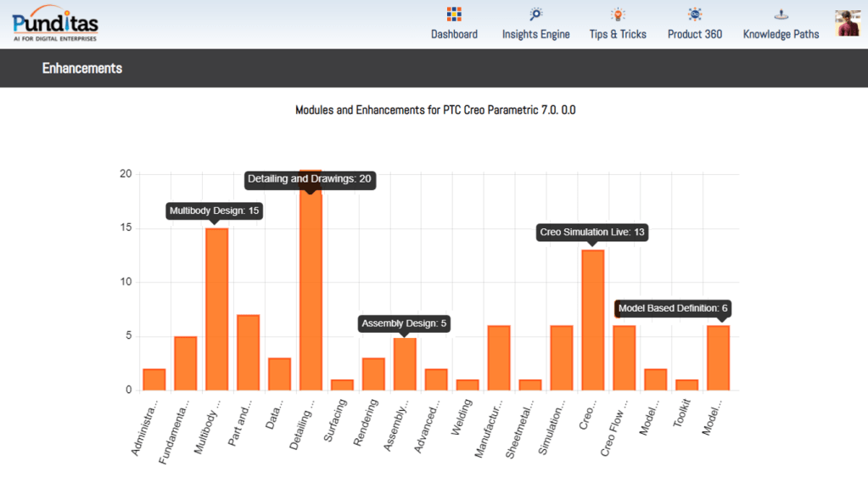Open the user profile avatar
868x478 pixels.
coord(847,23)
